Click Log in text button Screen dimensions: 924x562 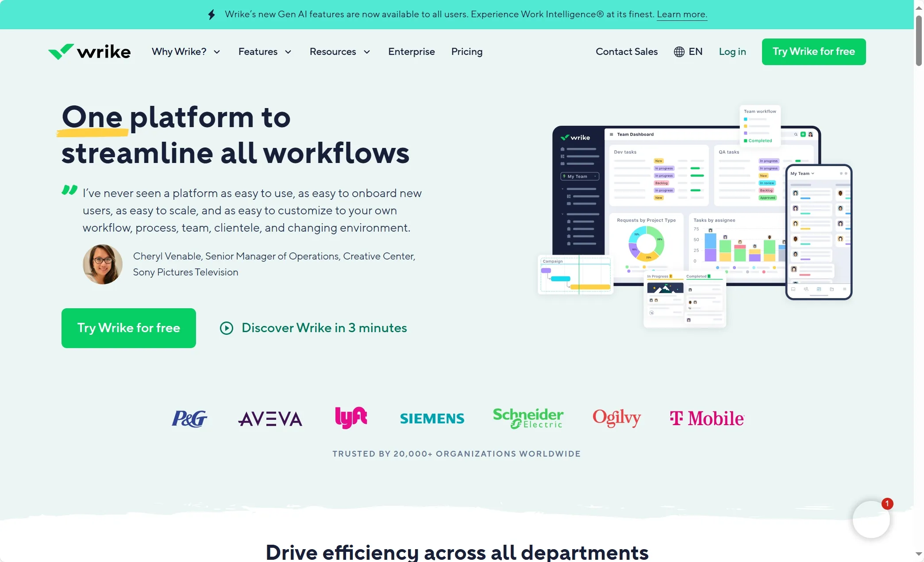click(732, 51)
